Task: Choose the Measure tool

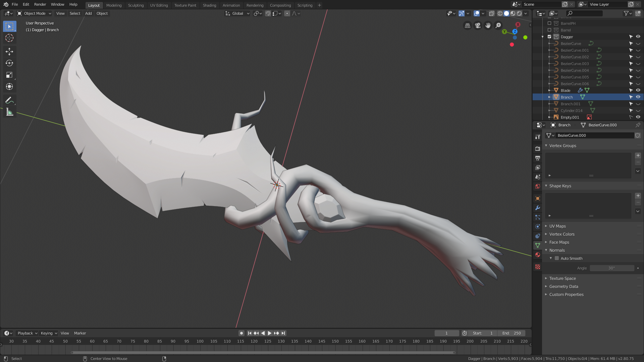Action: (x=9, y=112)
